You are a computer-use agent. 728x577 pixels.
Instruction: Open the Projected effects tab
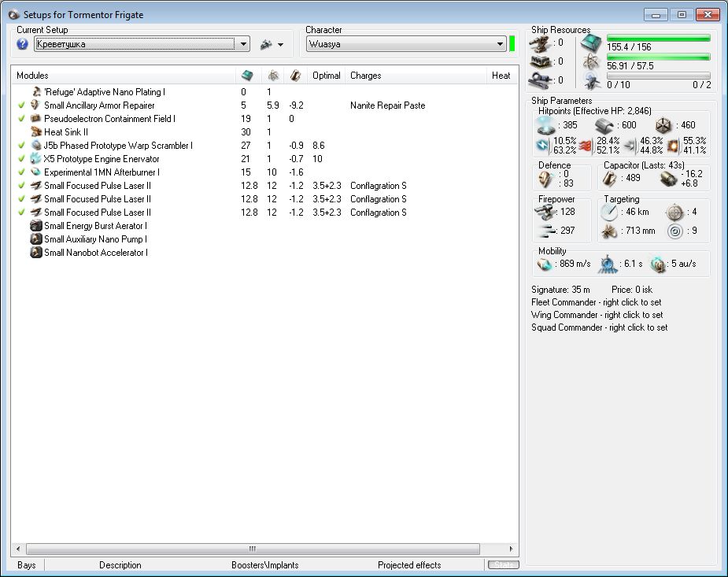409,565
